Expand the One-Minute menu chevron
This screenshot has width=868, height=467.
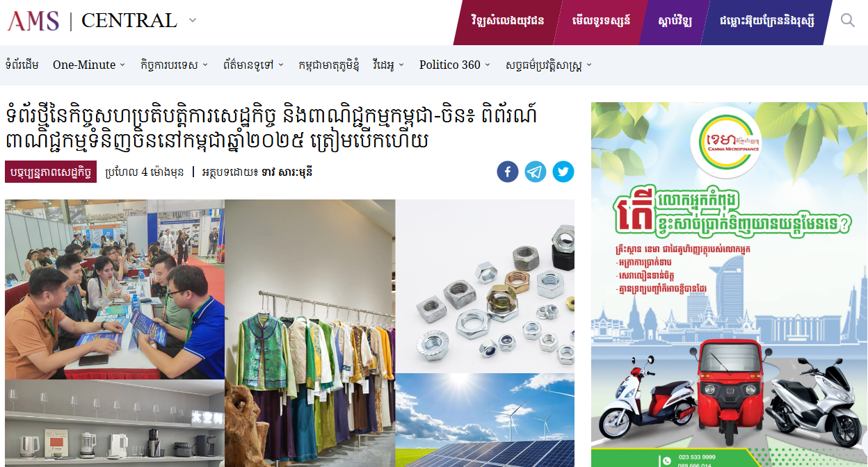pyautogui.click(x=122, y=65)
